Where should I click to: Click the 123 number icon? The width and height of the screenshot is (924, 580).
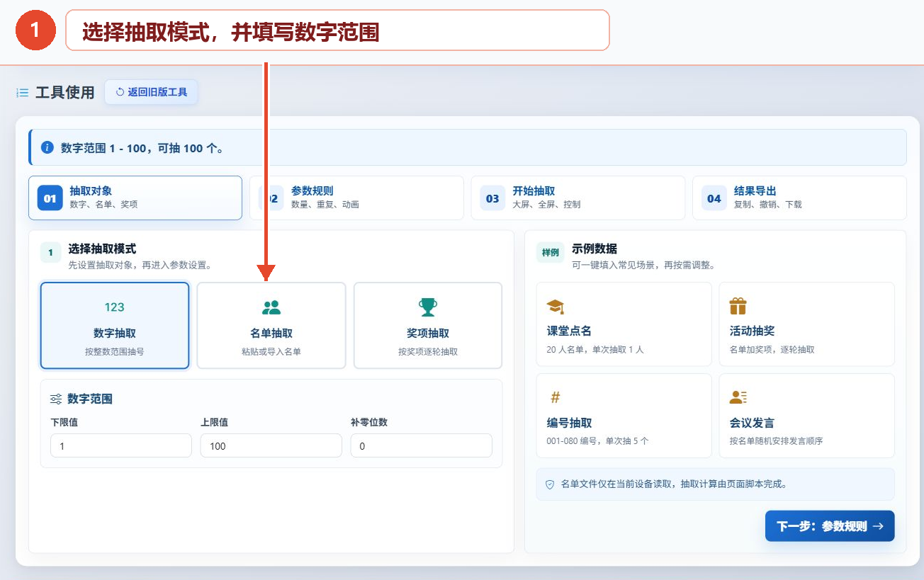pos(115,307)
